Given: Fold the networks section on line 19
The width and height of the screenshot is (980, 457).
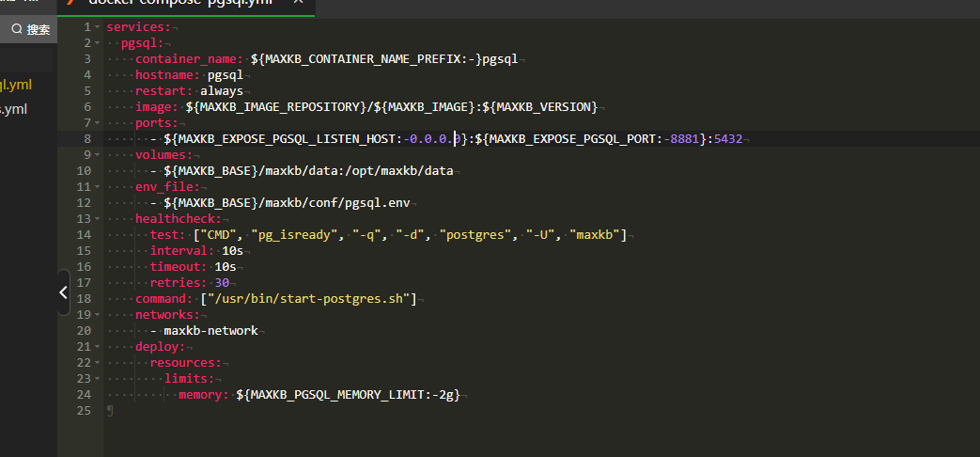Looking at the screenshot, I should pos(97,315).
